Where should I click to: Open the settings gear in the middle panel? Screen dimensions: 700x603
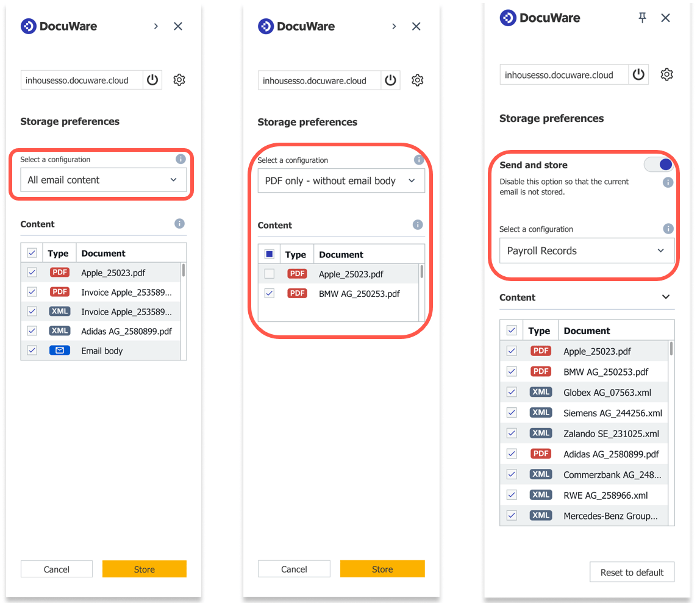(x=417, y=80)
